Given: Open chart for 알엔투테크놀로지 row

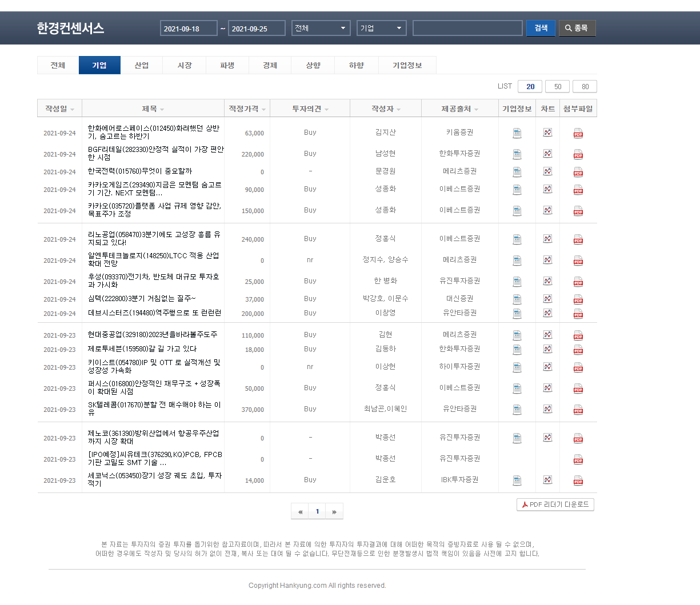Looking at the screenshot, I should point(547,260).
